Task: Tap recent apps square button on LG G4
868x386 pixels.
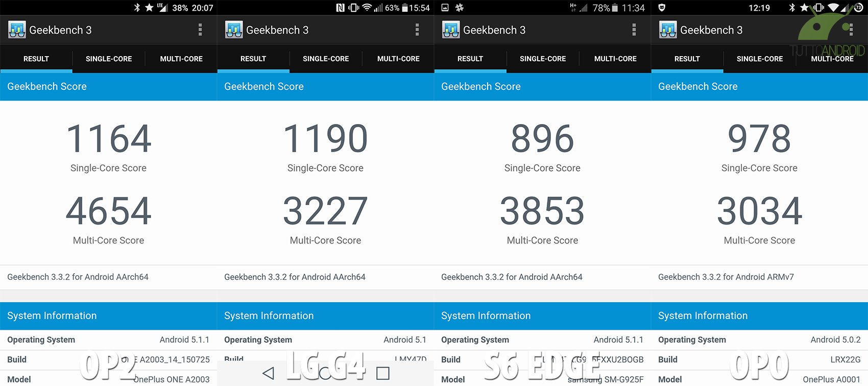Action: point(383,373)
